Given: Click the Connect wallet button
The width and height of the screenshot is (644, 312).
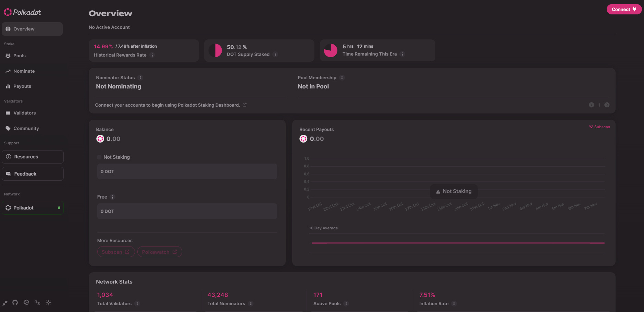Looking at the screenshot, I should 624,9.
